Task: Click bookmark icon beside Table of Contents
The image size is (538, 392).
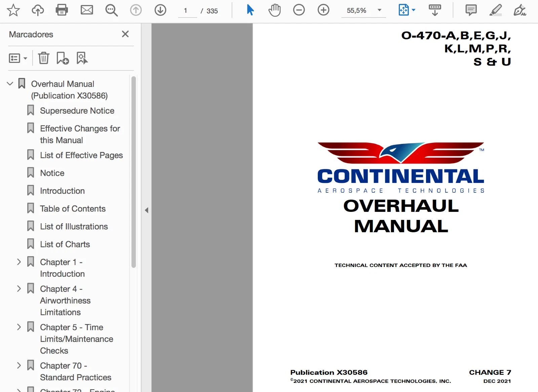Action: [x=31, y=208]
